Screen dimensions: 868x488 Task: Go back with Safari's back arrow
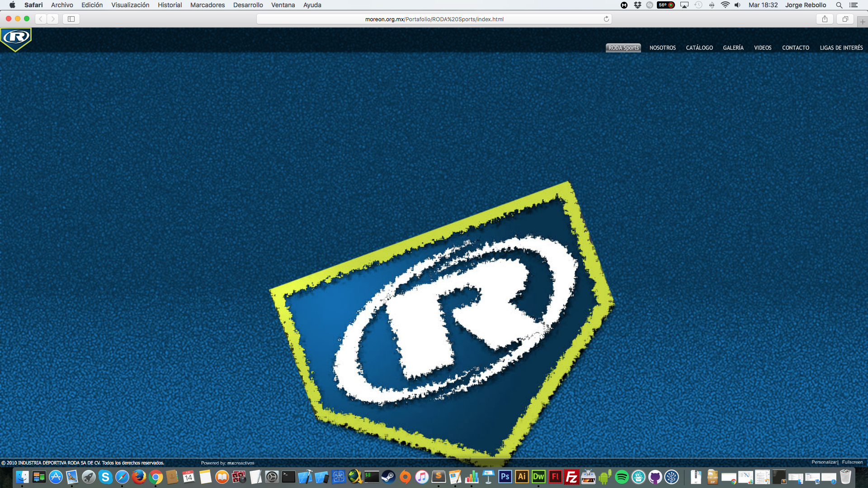point(41,19)
